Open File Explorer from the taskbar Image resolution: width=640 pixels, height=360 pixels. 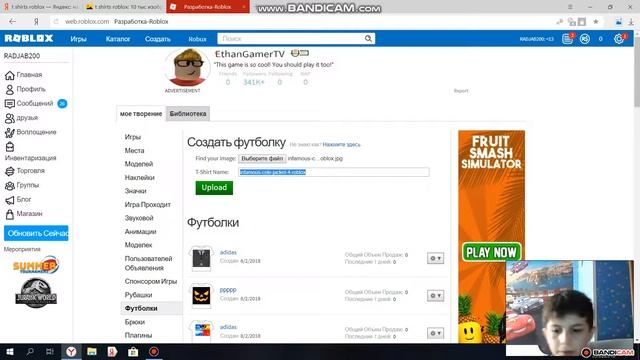tap(92, 351)
